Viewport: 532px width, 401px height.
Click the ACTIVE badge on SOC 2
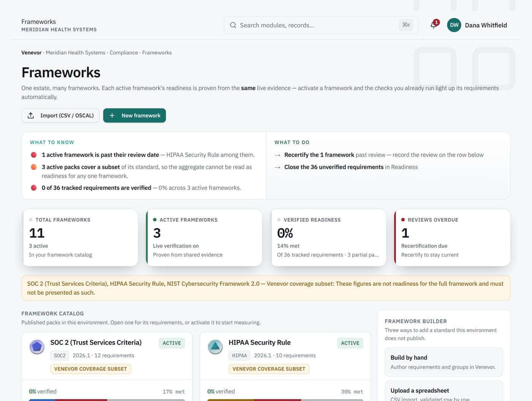(172, 343)
